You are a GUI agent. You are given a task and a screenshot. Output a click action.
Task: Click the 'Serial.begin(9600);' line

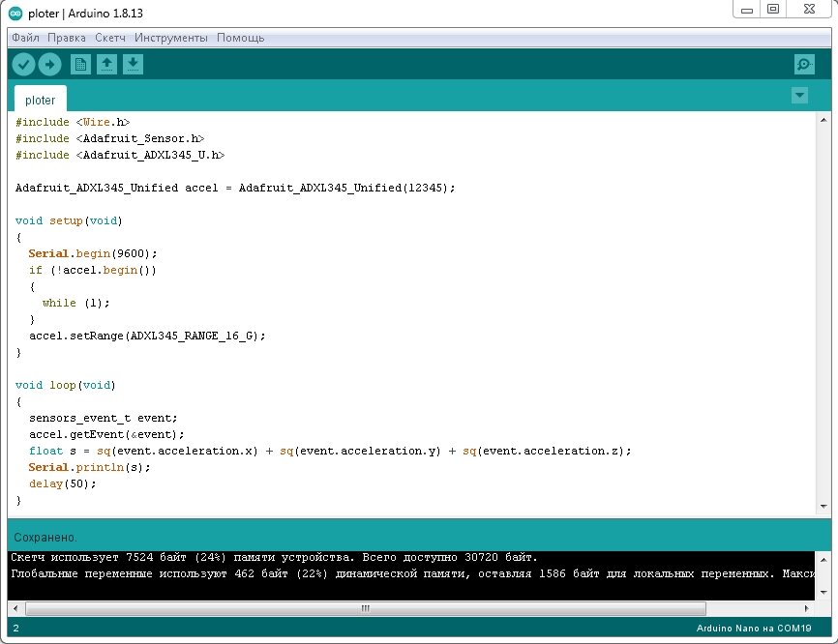point(93,253)
